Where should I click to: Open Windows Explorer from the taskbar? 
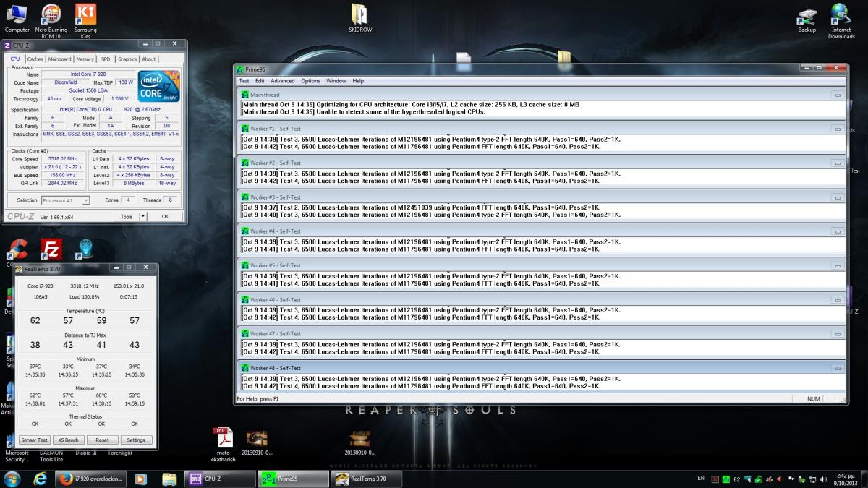(169, 479)
